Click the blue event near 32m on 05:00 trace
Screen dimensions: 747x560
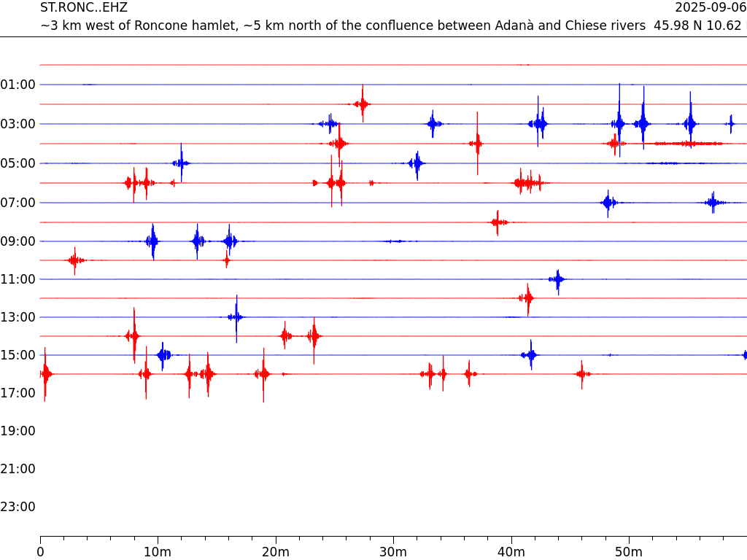pos(417,163)
